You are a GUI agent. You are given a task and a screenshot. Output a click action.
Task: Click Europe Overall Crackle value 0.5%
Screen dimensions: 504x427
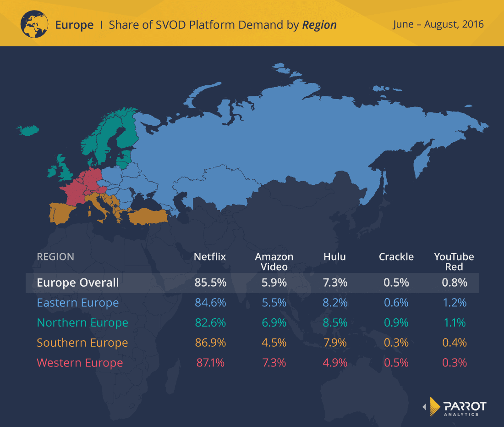pos(396,283)
